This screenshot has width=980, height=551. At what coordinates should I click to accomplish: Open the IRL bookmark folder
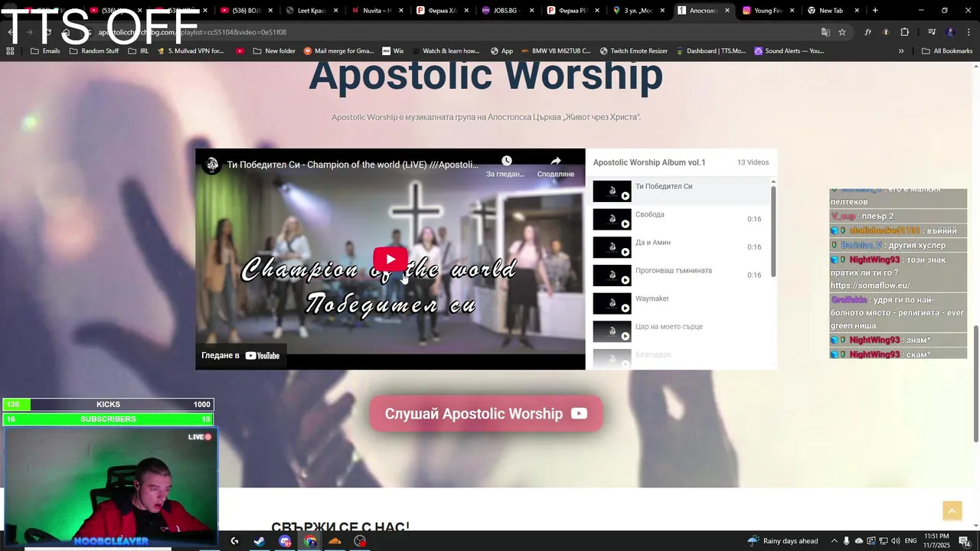(x=139, y=51)
